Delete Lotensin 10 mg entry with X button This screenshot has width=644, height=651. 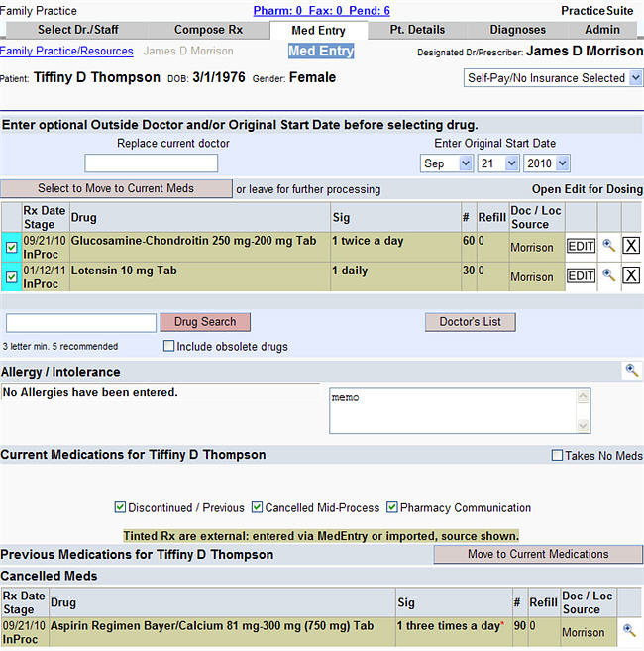click(631, 275)
